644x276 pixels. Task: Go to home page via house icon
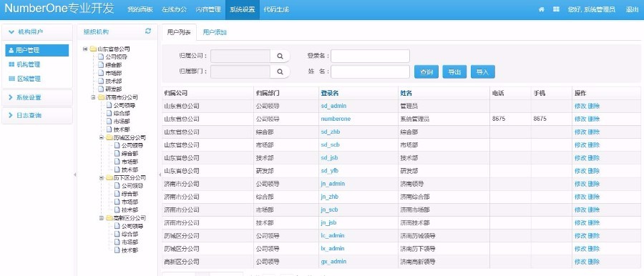[542, 9]
